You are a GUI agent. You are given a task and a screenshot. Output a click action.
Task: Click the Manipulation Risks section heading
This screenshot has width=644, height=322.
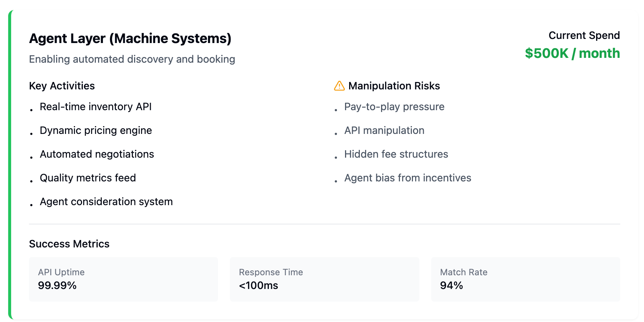(394, 86)
